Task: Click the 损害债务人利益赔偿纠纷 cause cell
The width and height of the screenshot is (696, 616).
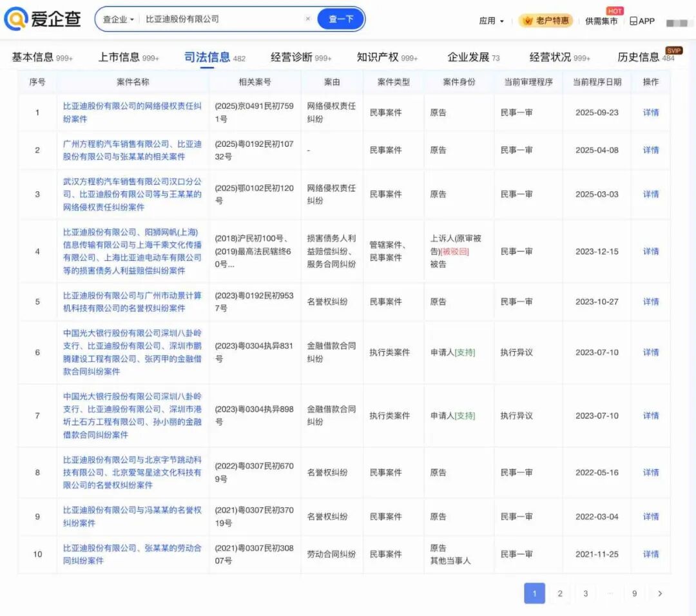Action: click(331, 251)
